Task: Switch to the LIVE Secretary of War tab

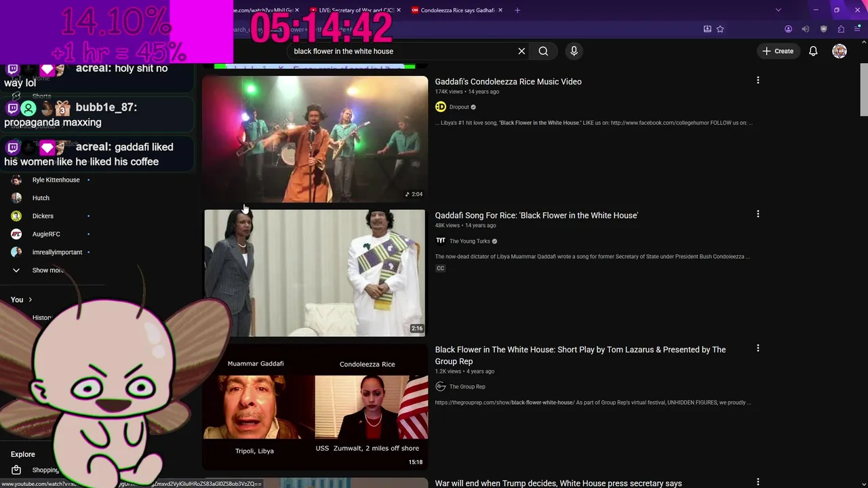Action: pyautogui.click(x=356, y=10)
